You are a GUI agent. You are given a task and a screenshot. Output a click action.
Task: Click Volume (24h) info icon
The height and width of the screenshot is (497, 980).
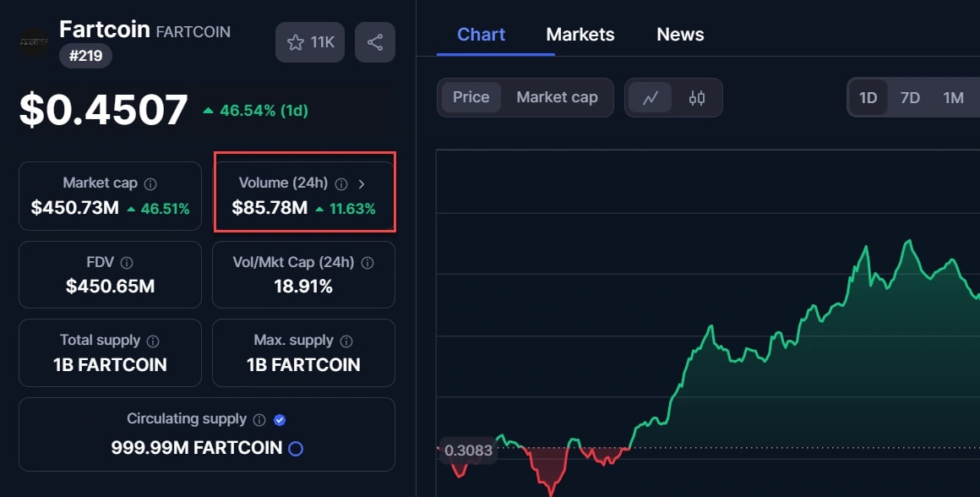(x=341, y=183)
